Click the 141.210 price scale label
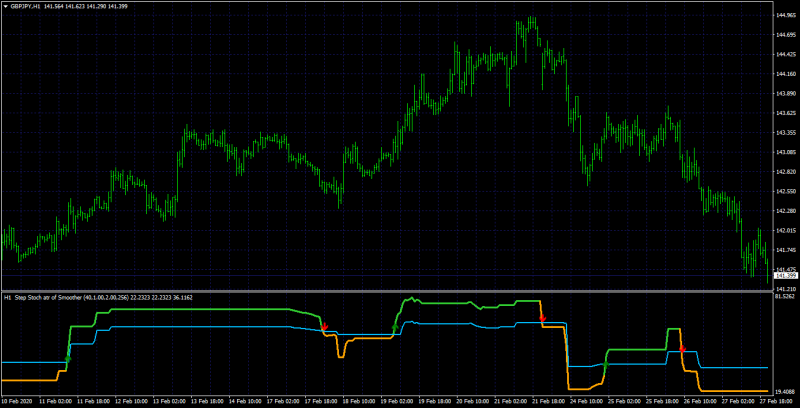 point(786,289)
